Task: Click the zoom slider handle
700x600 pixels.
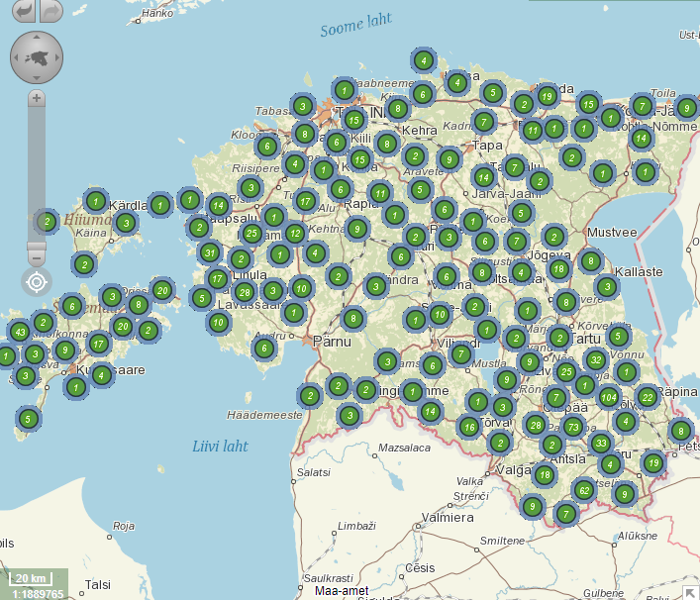Action: pyautogui.click(x=37, y=245)
